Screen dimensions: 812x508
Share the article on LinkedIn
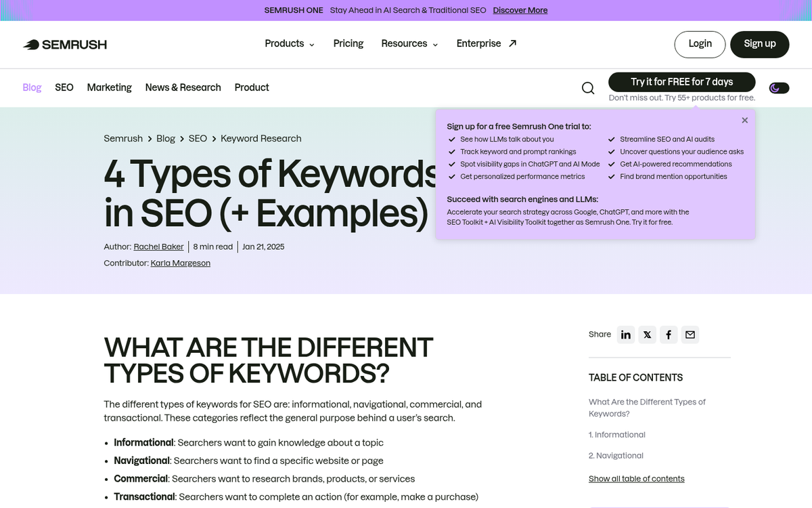pyautogui.click(x=625, y=335)
